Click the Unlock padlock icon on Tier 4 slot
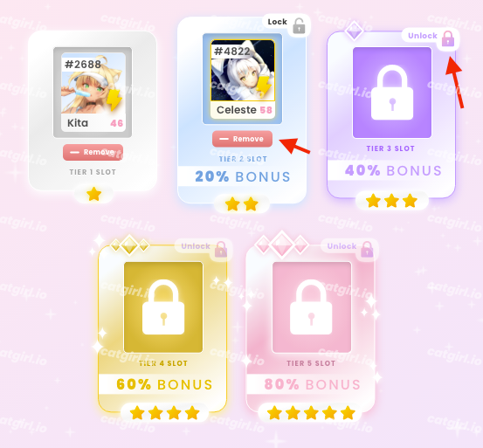Screen dimensions: 483x448 point(221,250)
